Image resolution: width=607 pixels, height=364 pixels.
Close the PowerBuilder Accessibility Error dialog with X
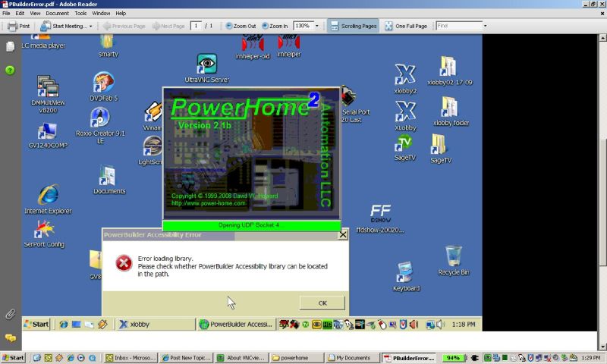[343, 234]
